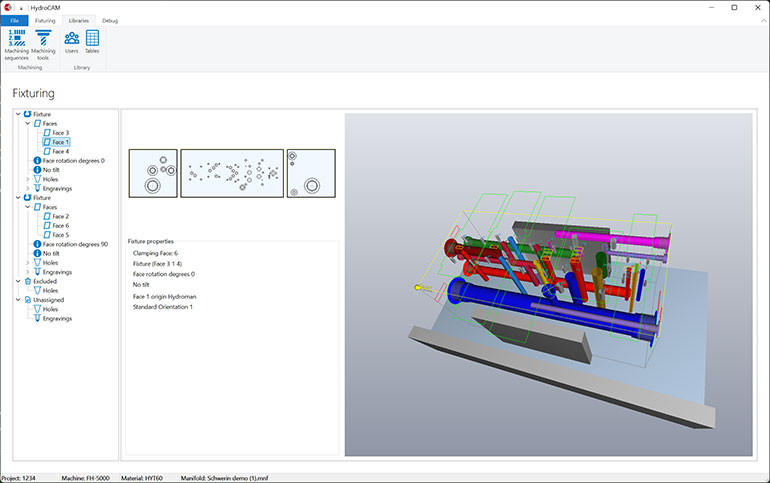Collapse the Unassigned node
770x483 pixels.
click(x=18, y=300)
